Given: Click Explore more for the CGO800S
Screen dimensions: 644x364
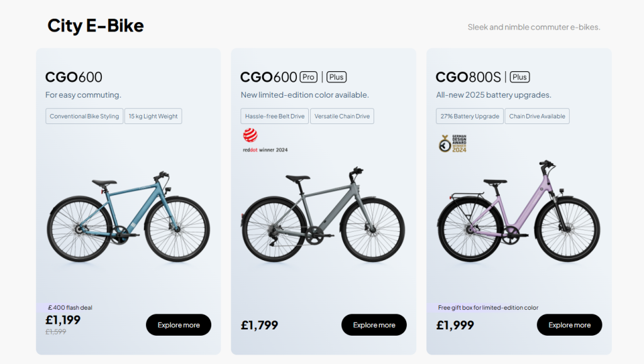Looking at the screenshot, I should pos(570,325).
